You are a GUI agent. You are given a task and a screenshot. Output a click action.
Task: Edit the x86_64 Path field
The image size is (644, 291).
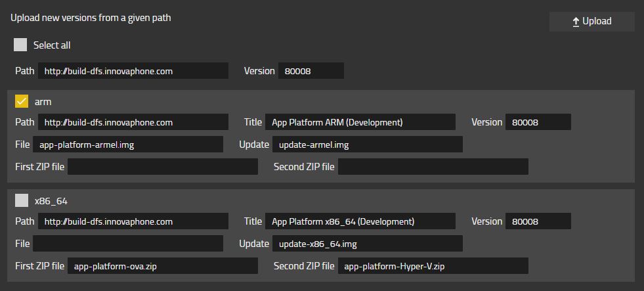coord(133,221)
